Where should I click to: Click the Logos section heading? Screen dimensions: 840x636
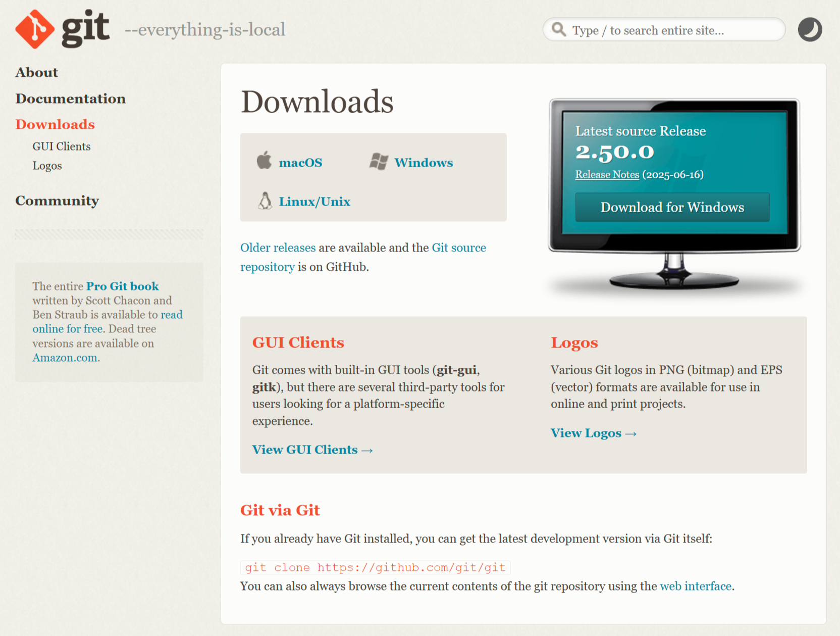pyautogui.click(x=574, y=343)
